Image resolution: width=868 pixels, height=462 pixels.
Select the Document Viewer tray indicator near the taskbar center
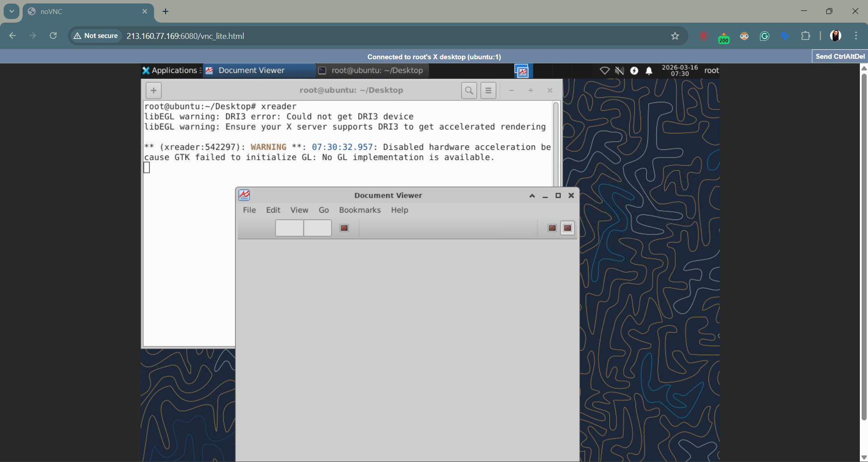click(522, 71)
